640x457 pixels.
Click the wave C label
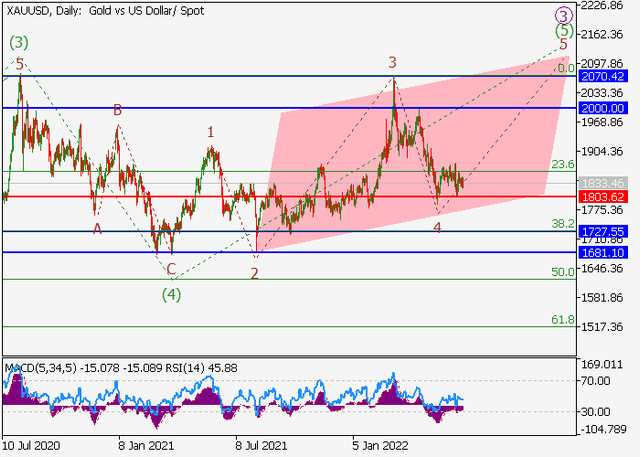pyautogui.click(x=171, y=269)
